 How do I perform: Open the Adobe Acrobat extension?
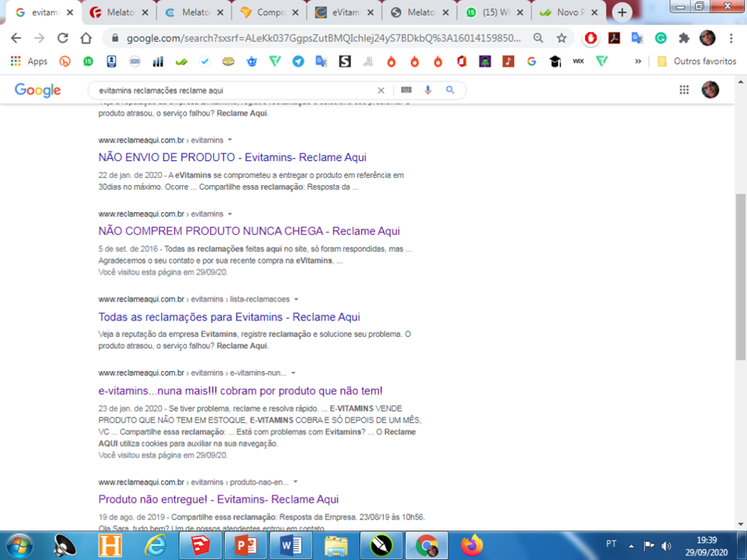(614, 39)
